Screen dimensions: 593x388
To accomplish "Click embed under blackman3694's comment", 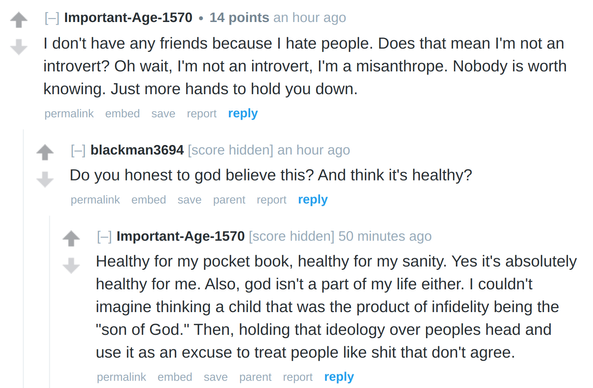I will 149,200.
